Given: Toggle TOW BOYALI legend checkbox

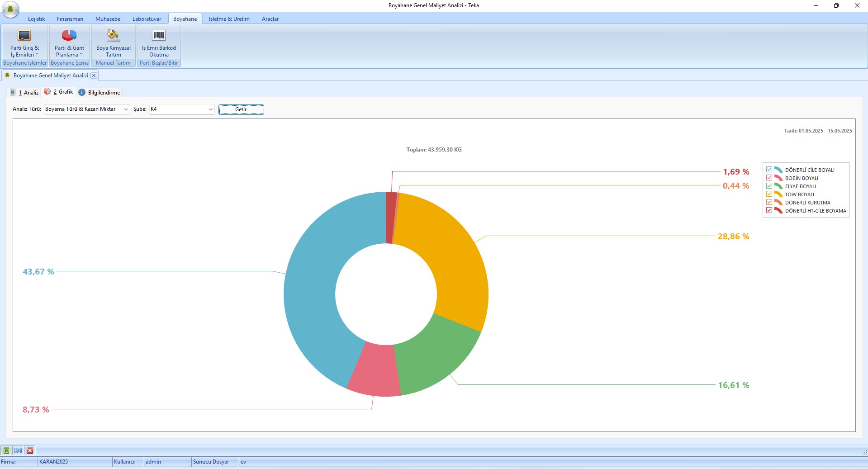Looking at the screenshot, I should pyautogui.click(x=769, y=194).
